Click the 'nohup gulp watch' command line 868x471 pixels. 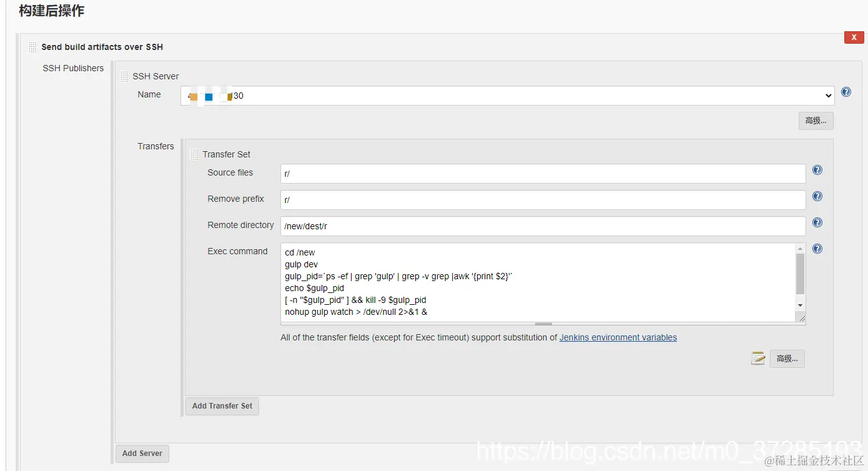click(x=356, y=312)
